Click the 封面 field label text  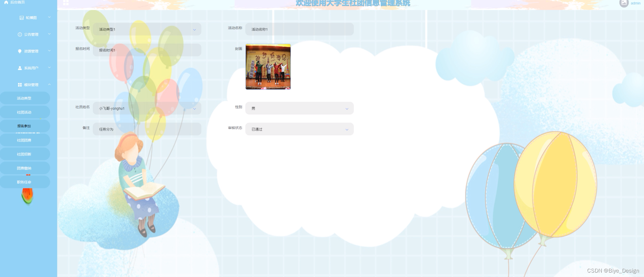coord(239,49)
